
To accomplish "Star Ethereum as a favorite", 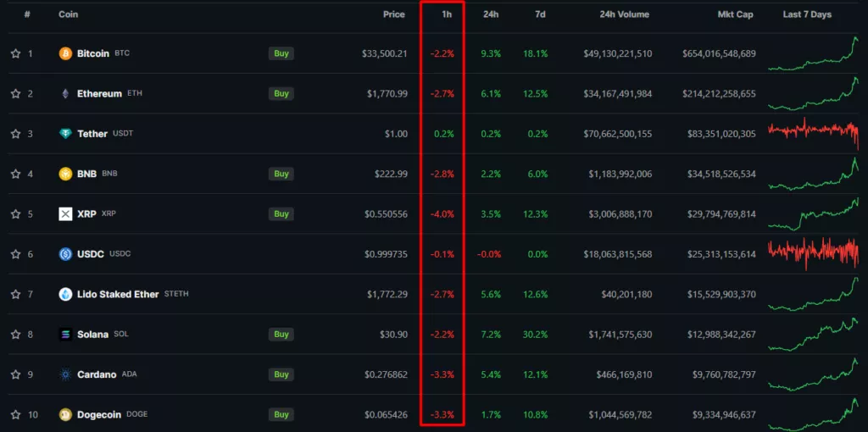I will 15,93.
